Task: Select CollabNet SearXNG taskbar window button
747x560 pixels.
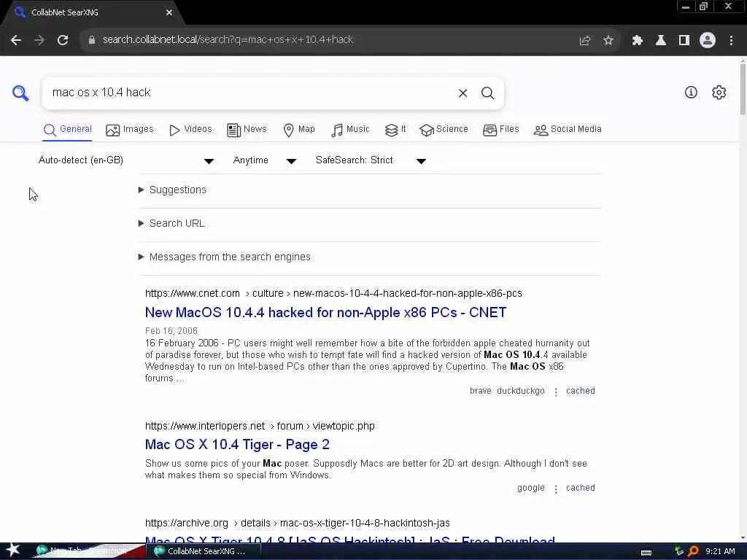Action: click(x=206, y=551)
